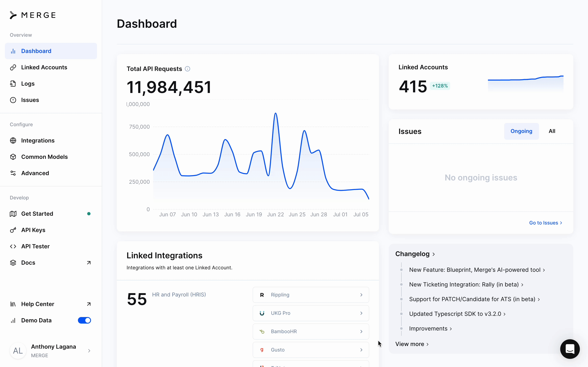Switch Issues filter to All
The height and width of the screenshot is (367, 588).
(552, 131)
